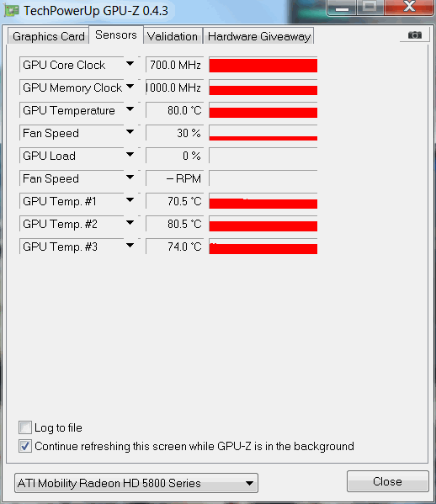Open the GPU Temp. #3 dropdown arrow
This screenshot has height=504, width=436.
tap(130, 246)
